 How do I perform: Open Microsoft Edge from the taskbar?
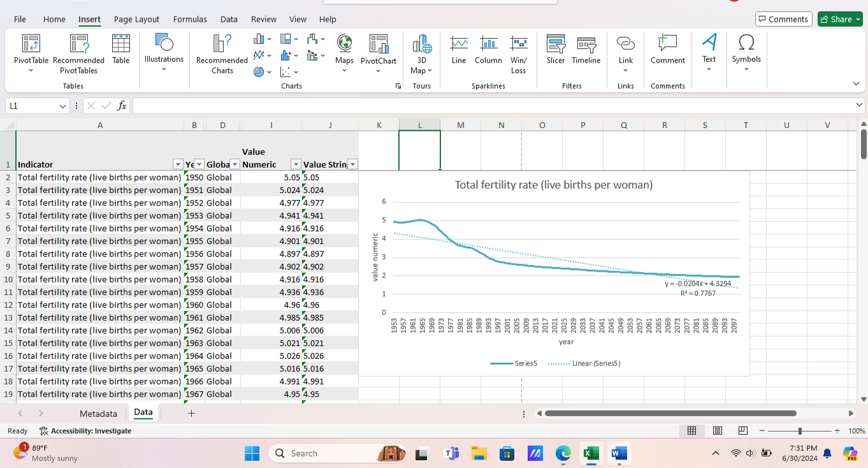click(x=563, y=453)
